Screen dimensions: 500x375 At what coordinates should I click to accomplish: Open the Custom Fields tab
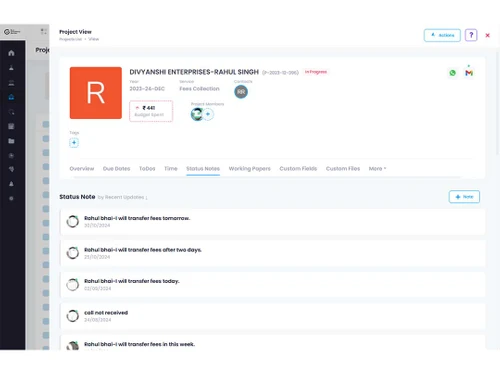(298, 169)
